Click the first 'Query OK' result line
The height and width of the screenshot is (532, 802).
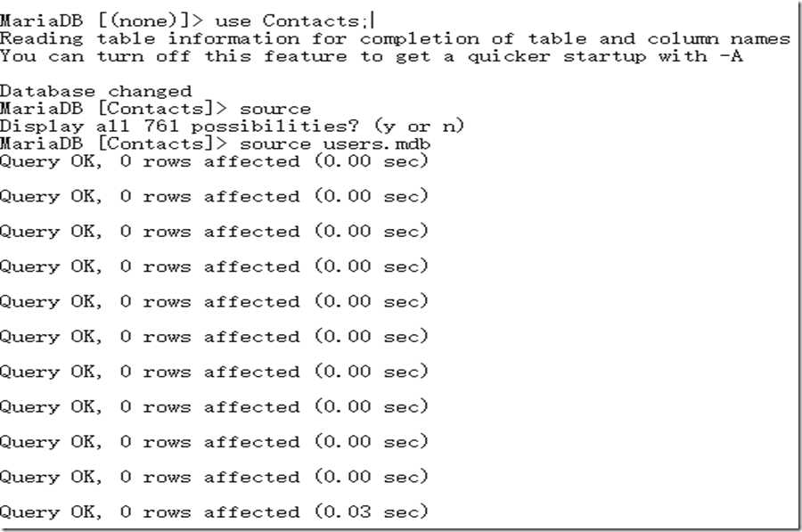click(x=214, y=161)
